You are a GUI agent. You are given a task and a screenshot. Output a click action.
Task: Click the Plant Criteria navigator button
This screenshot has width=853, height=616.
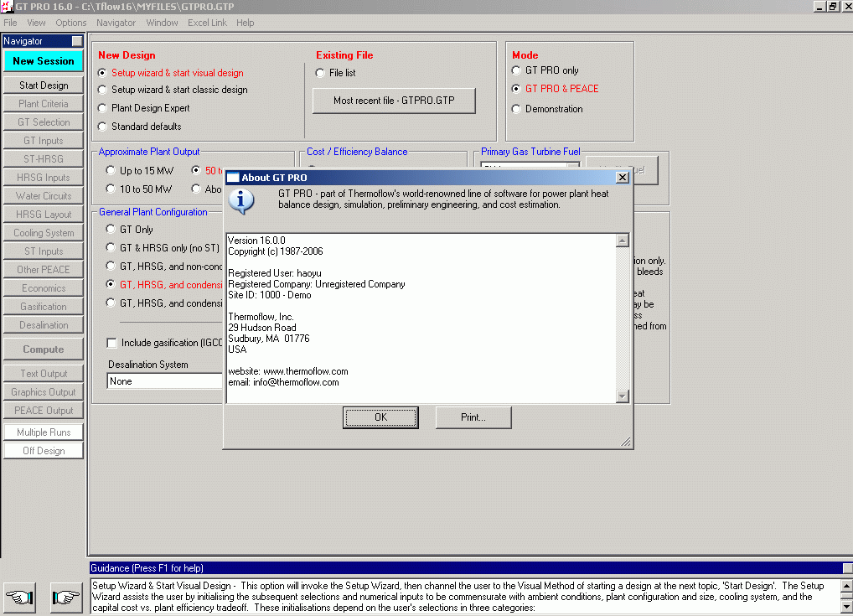click(44, 104)
